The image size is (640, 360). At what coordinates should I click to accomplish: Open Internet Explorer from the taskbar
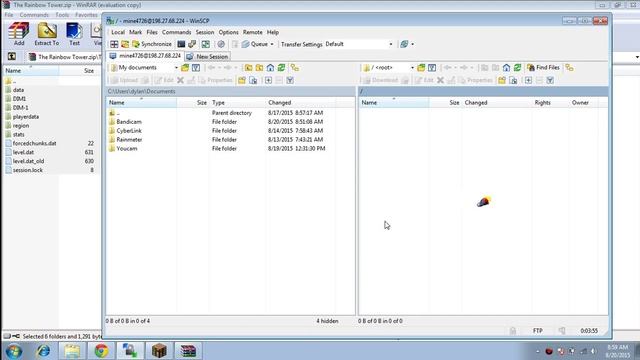coord(43,351)
